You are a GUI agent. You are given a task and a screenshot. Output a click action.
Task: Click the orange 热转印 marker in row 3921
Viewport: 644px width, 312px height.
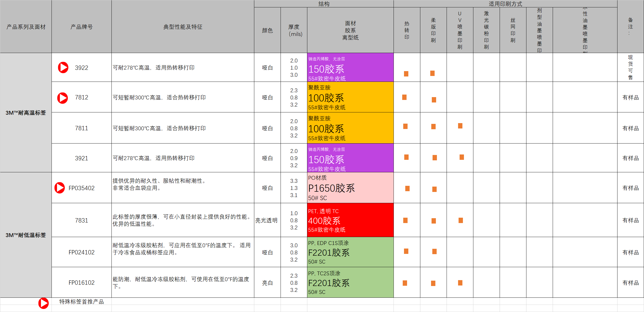[406, 157]
